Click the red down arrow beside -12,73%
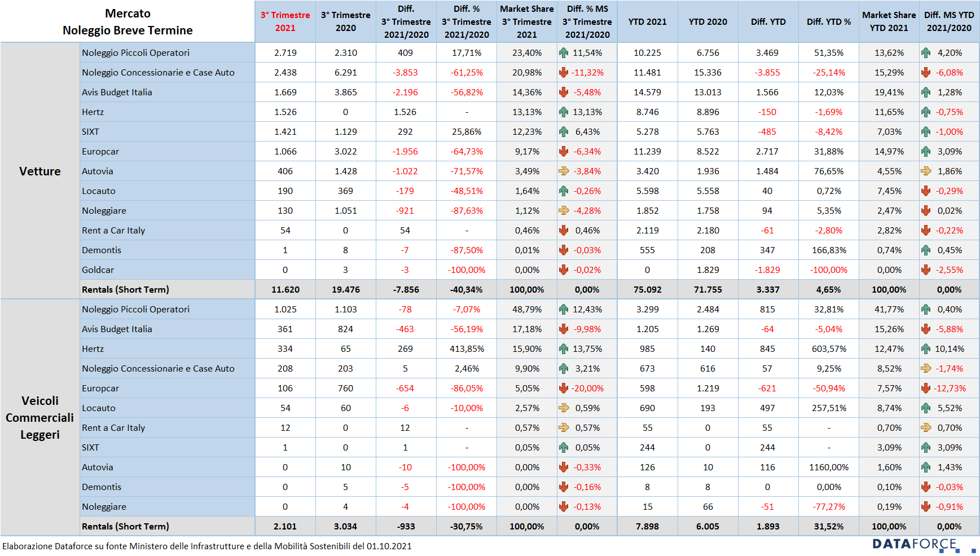 pos(925,389)
